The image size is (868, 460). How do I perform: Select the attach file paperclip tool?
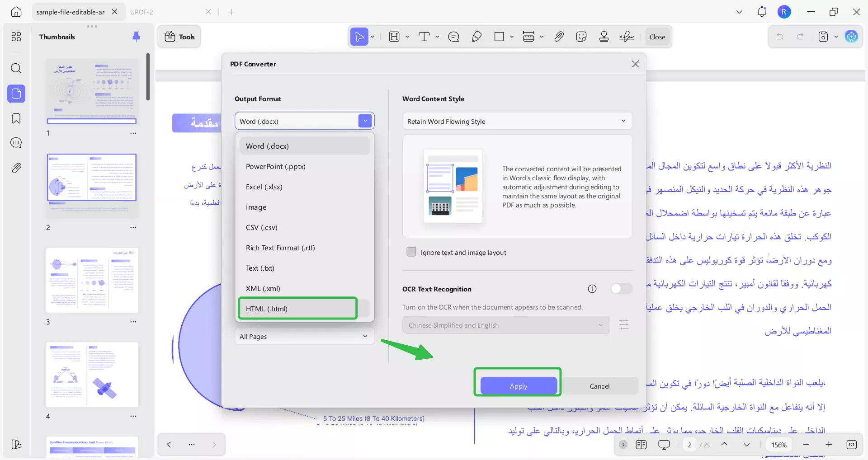pos(559,37)
